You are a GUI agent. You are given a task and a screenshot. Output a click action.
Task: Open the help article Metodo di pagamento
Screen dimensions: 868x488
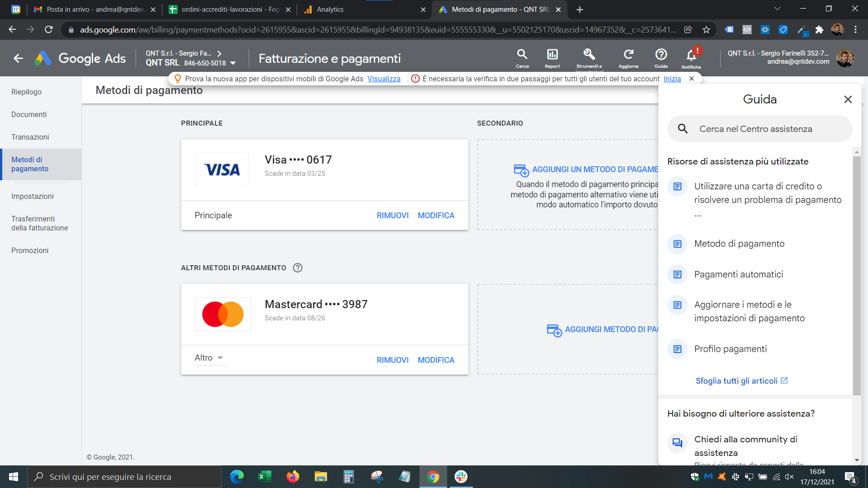pyautogui.click(x=739, y=244)
